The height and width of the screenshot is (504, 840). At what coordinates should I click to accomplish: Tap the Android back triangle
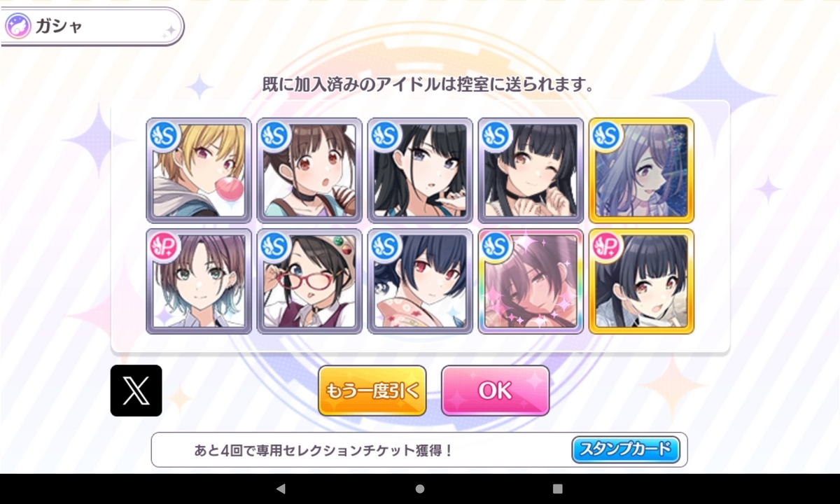(281, 489)
